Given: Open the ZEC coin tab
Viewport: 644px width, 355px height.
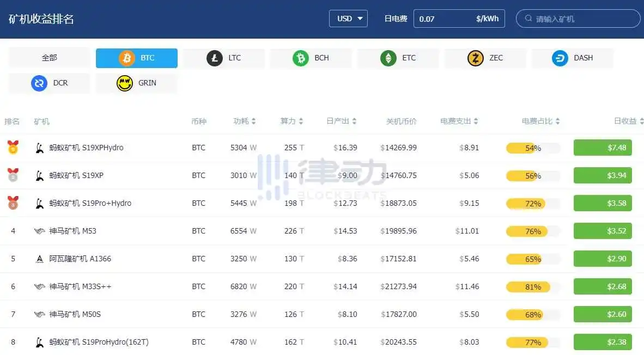Looking at the screenshot, I should 485,58.
